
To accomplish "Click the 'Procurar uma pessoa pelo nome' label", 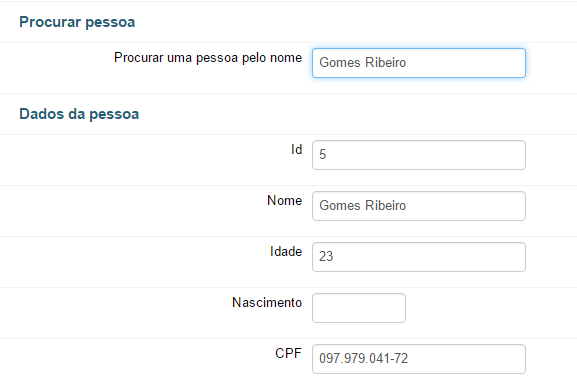I will coord(208,58).
